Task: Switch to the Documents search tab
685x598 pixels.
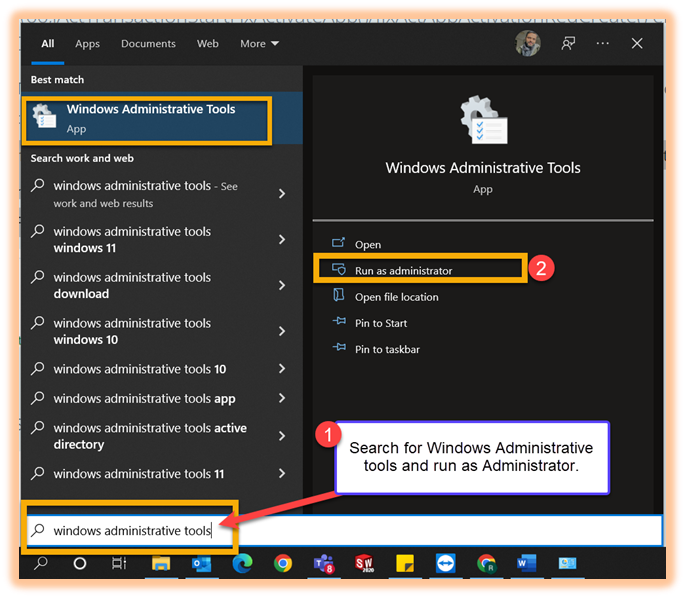Action: 148,44
